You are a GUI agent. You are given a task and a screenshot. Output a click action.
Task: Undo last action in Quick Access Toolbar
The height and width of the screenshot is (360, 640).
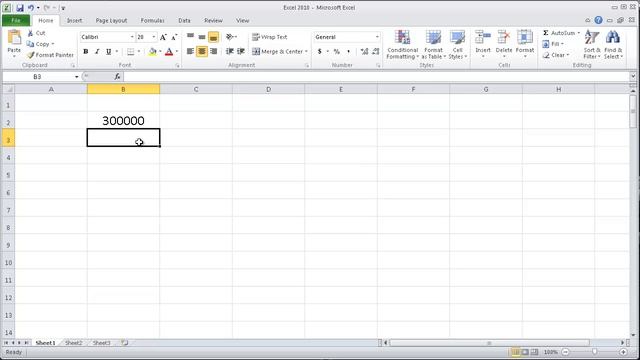31,8
